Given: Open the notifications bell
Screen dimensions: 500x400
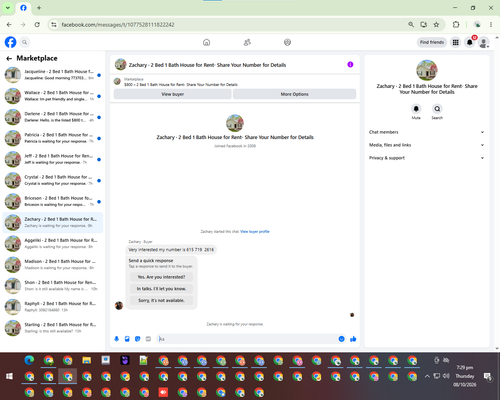Looking at the screenshot, I should (469, 42).
